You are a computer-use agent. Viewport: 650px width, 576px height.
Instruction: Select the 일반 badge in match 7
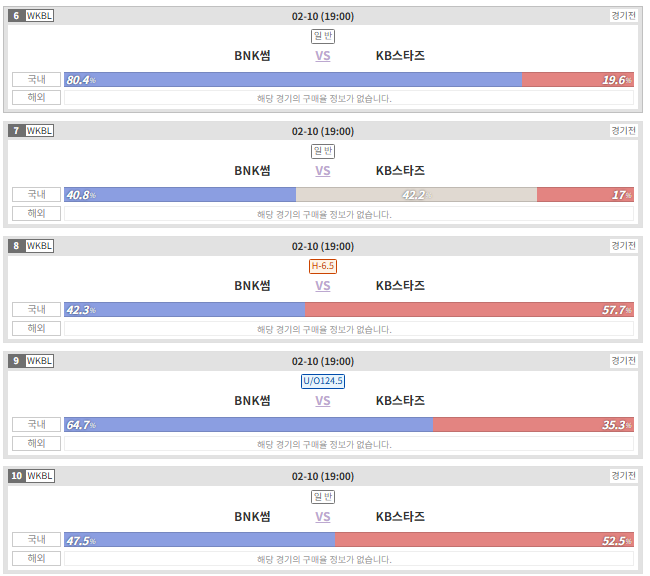click(x=323, y=151)
